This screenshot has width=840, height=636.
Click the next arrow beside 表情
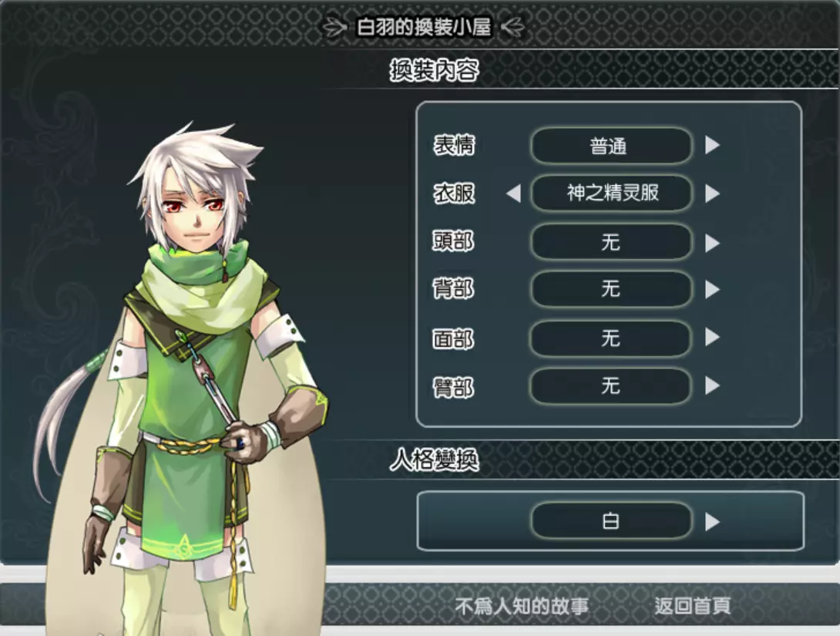click(712, 145)
